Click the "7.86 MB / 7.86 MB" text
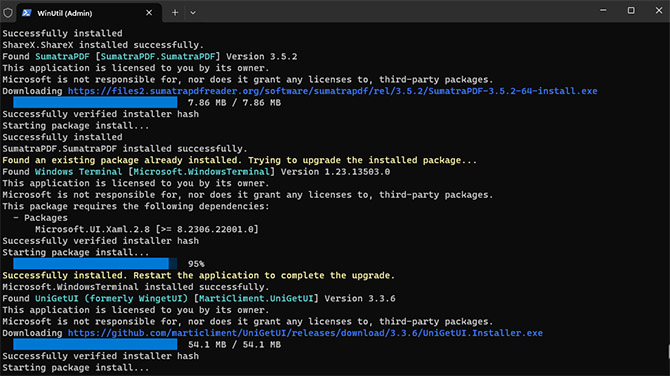Viewport: 670px width, 376px height. 235,103
